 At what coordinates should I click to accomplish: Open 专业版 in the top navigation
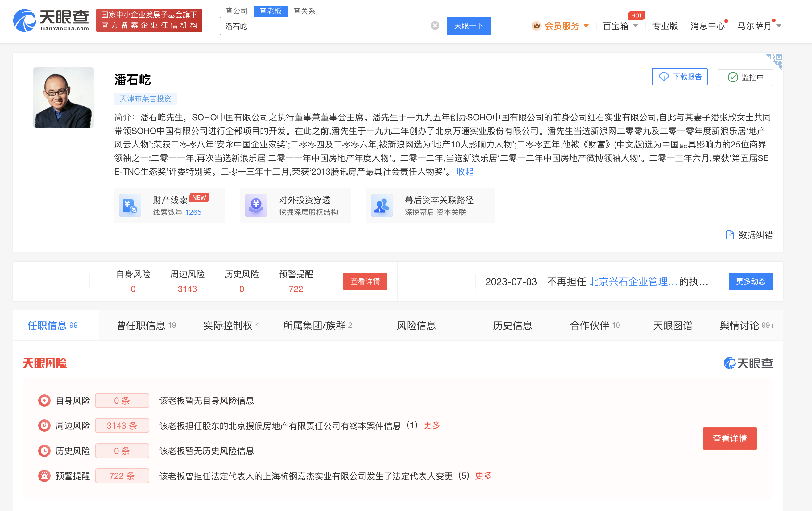pos(665,26)
